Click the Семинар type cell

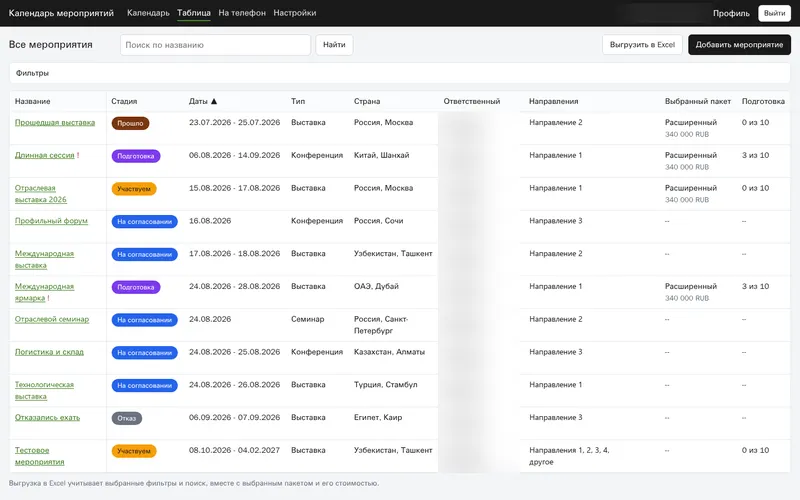307,319
